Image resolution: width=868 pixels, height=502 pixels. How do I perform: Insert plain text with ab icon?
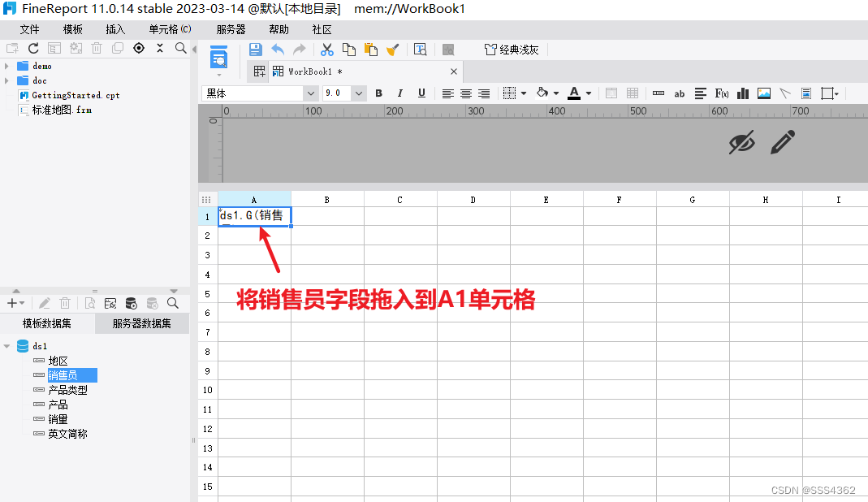(x=680, y=94)
